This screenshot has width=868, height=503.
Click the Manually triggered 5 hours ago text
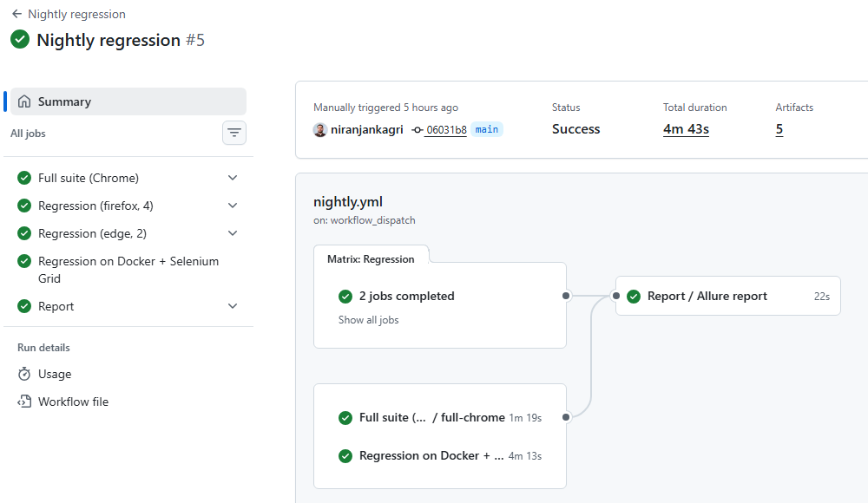click(386, 108)
